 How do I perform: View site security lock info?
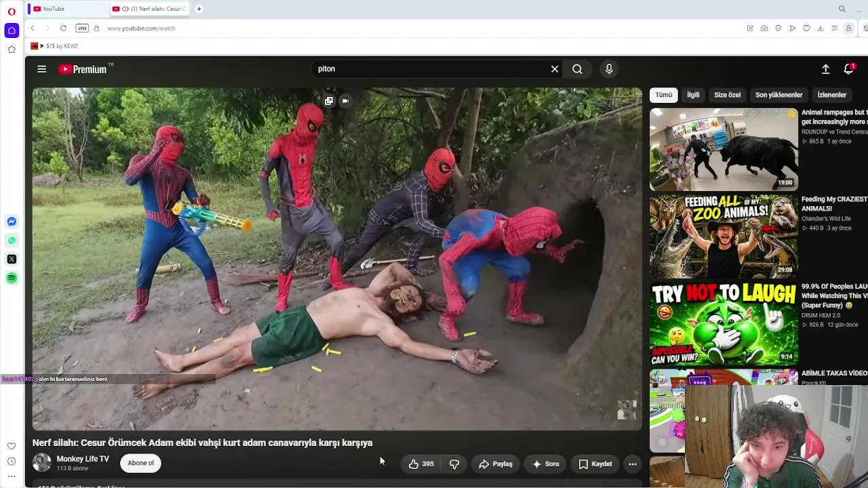tap(96, 28)
